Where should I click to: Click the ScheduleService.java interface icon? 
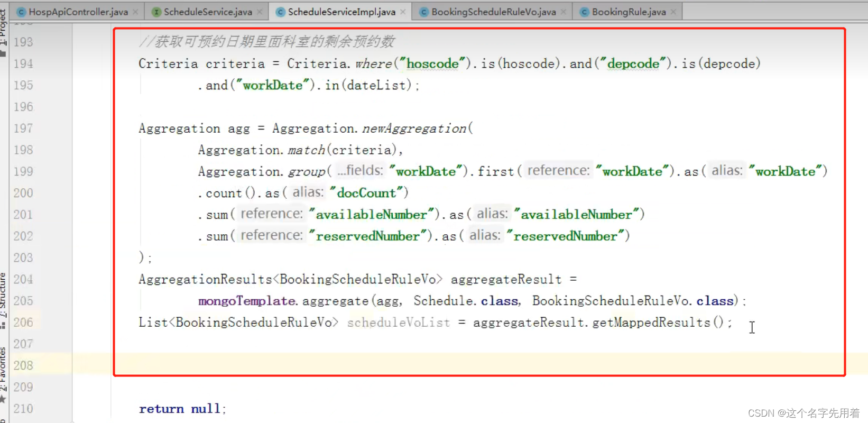(156, 12)
